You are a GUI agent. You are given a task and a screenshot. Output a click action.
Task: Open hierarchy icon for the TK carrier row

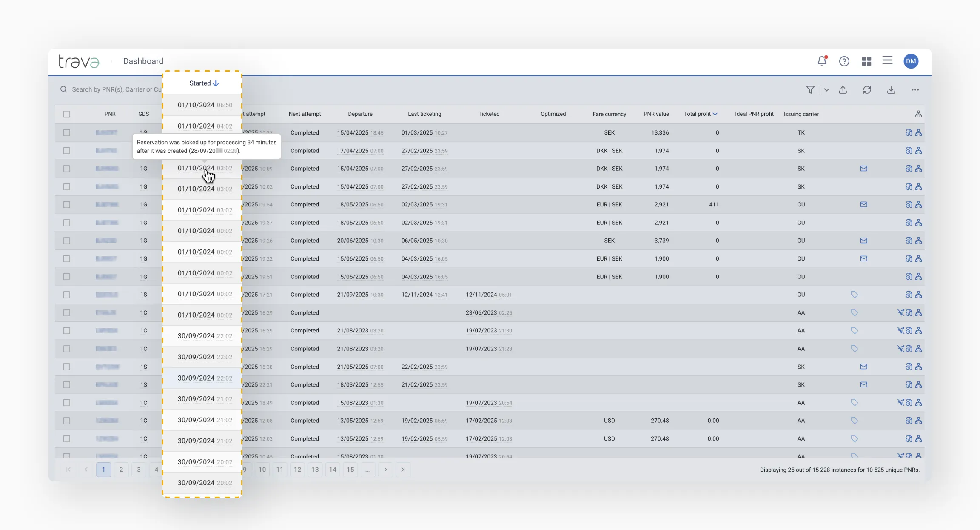(919, 133)
